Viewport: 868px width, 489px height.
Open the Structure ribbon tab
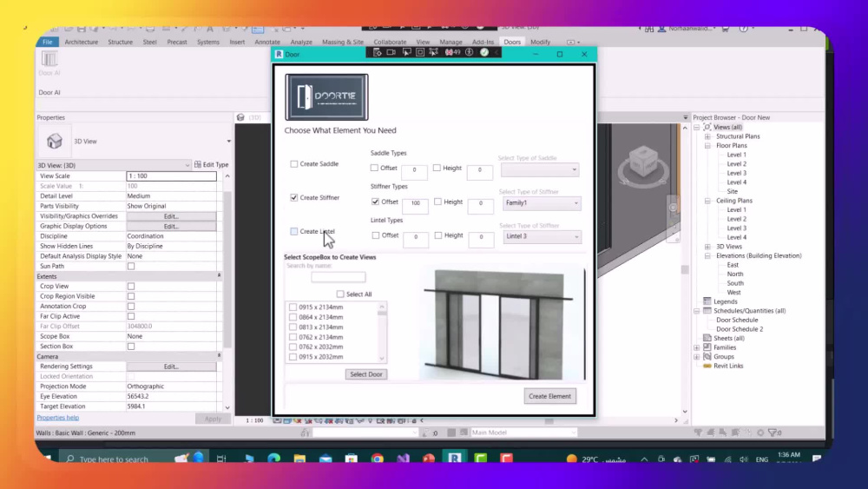(120, 42)
